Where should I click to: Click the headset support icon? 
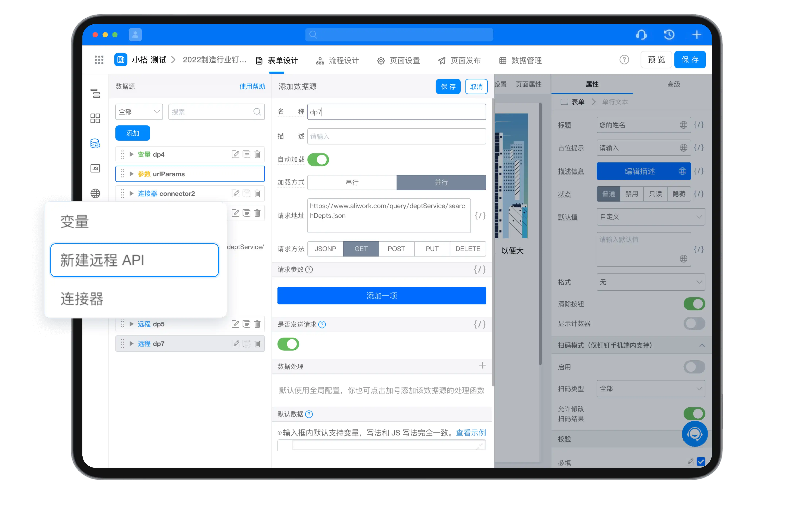[641, 35]
